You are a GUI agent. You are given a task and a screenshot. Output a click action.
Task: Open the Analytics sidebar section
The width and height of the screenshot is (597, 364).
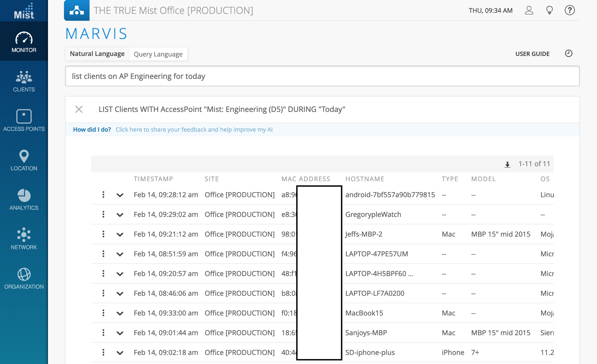pos(24,199)
